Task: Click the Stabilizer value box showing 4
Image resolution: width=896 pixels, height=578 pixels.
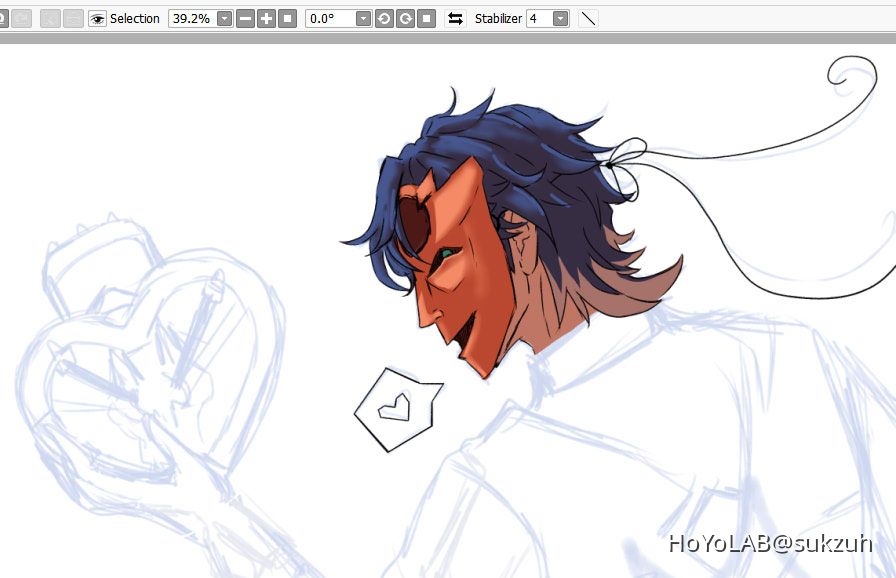Action: coord(536,17)
